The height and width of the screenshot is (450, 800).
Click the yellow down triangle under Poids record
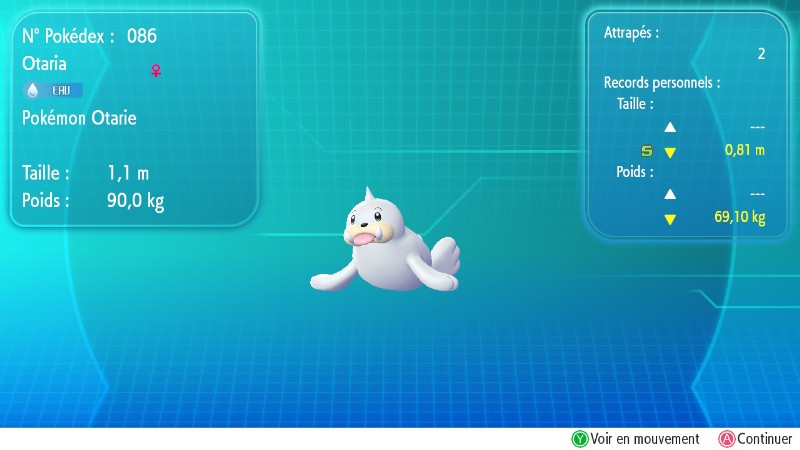pos(670,219)
